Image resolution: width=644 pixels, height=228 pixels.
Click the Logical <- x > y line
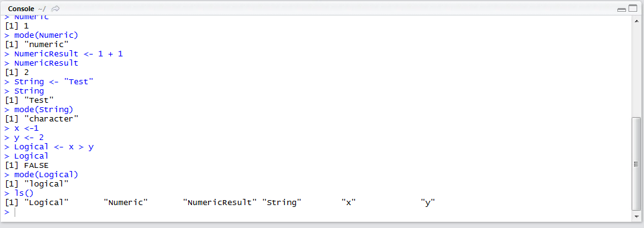coord(49,146)
